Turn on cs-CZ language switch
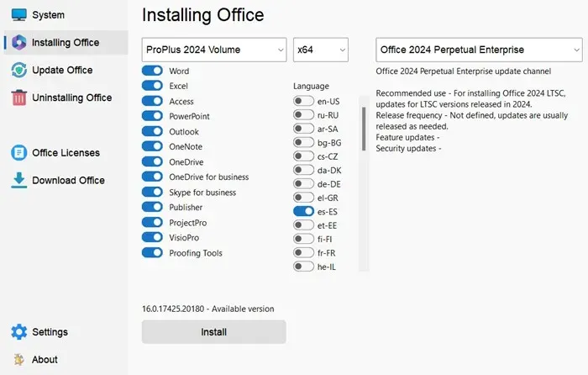The width and height of the screenshot is (588, 375). click(x=303, y=156)
